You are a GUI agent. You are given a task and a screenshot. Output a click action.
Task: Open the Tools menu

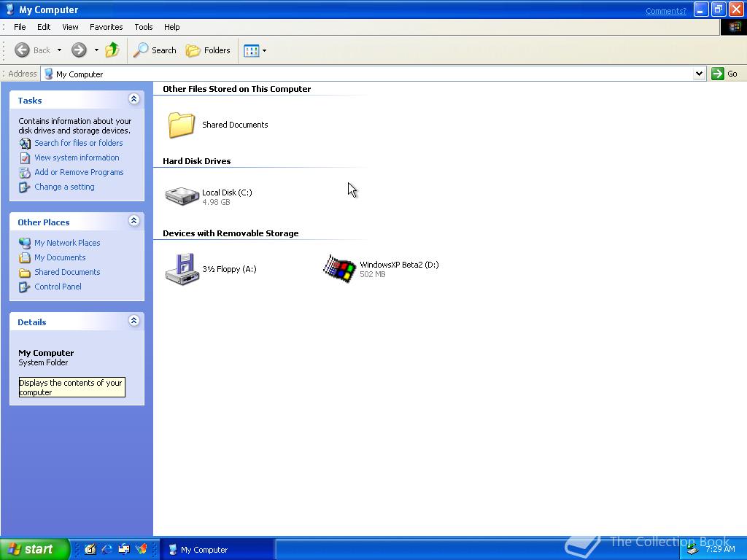[x=144, y=27]
